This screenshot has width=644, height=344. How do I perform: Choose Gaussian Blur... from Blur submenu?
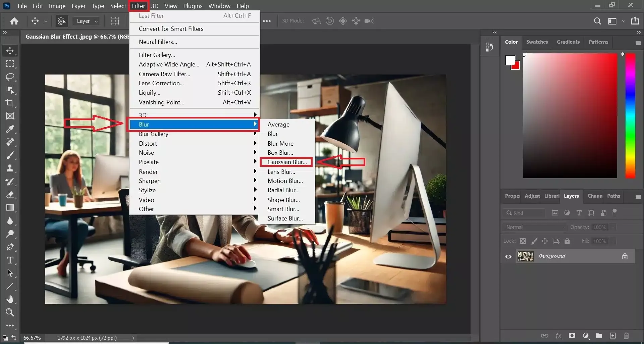287,162
